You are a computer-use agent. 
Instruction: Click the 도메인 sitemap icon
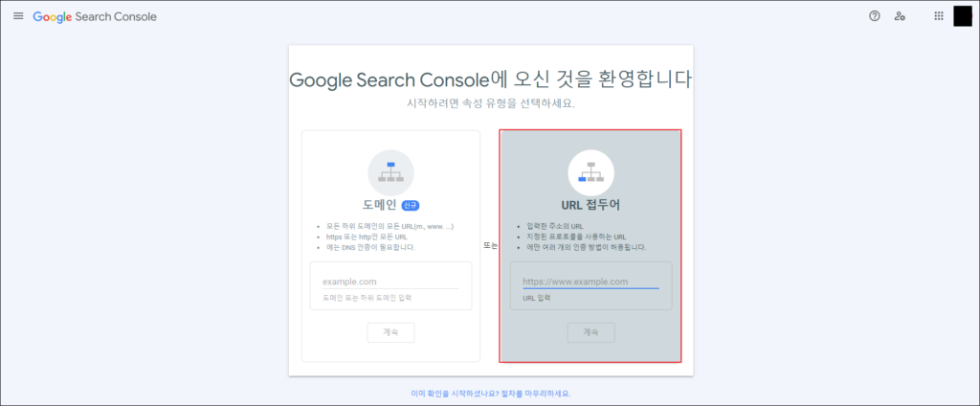(390, 172)
